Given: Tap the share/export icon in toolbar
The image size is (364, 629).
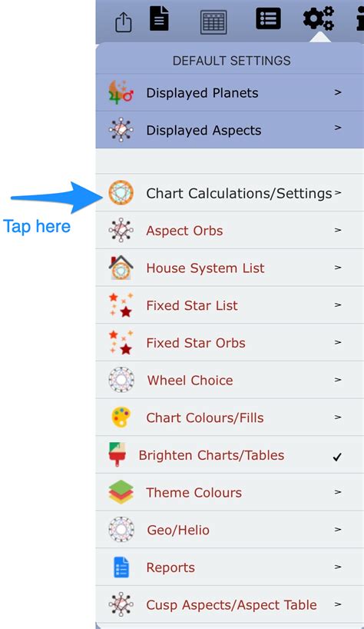Looking at the screenshot, I should (x=124, y=22).
